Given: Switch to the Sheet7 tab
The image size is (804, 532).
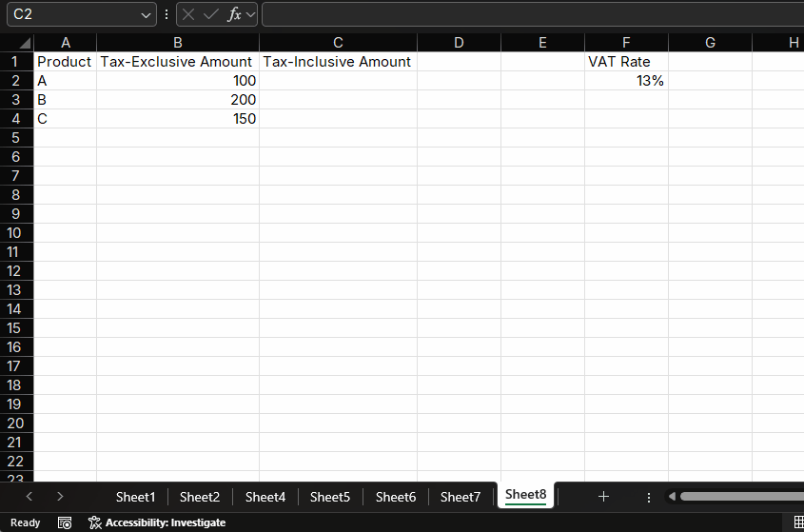Looking at the screenshot, I should [460, 497].
